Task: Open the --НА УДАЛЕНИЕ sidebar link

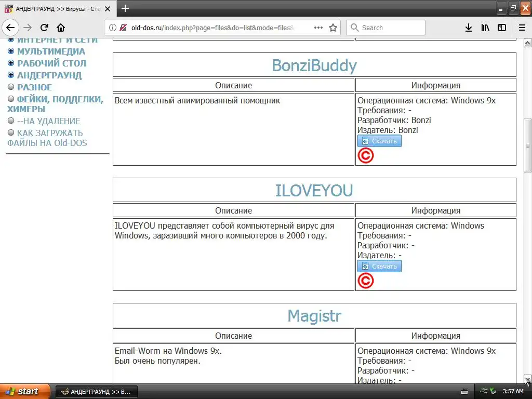Action: pyautogui.click(x=48, y=121)
